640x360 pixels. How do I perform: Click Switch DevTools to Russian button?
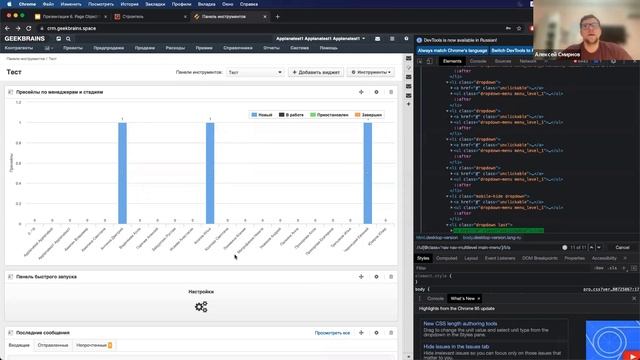(x=512, y=51)
